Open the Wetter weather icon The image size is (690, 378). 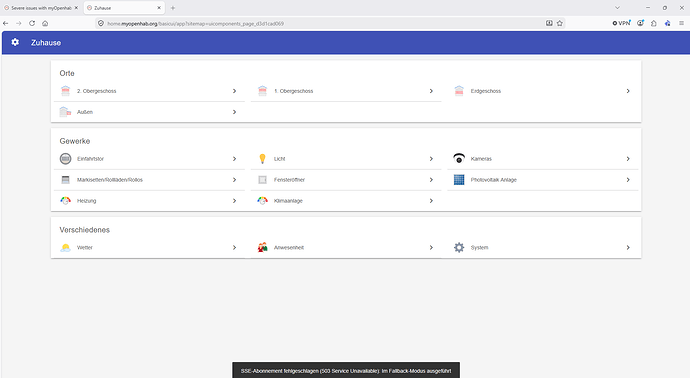pos(66,247)
